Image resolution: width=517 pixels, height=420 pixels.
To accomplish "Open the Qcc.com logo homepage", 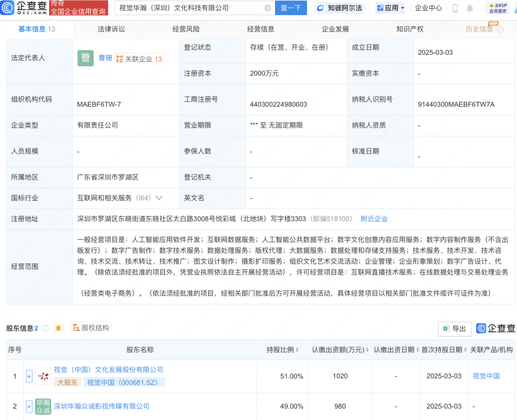I will (24, 8).
